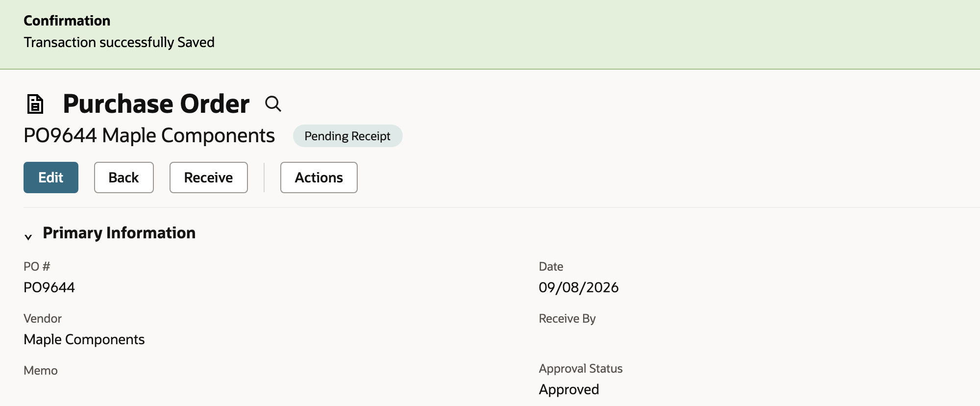Collapse the Primary Information section chevron

(x=28, y=237)
